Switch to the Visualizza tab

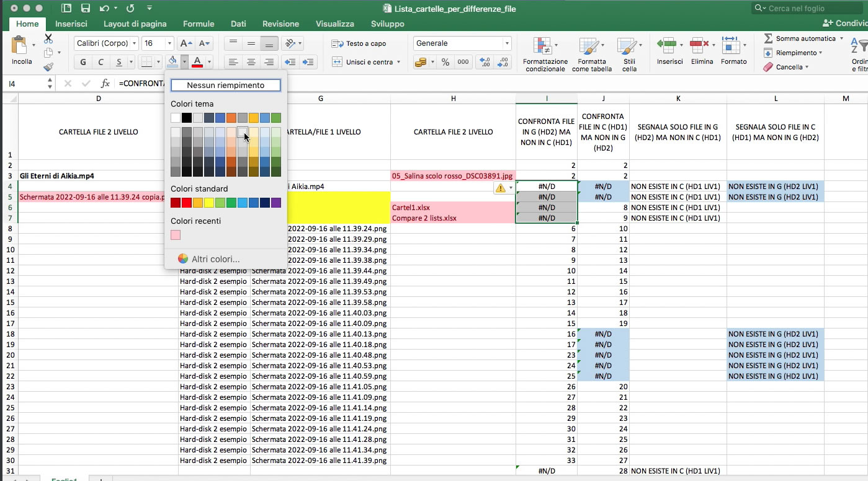pos(334,24)
